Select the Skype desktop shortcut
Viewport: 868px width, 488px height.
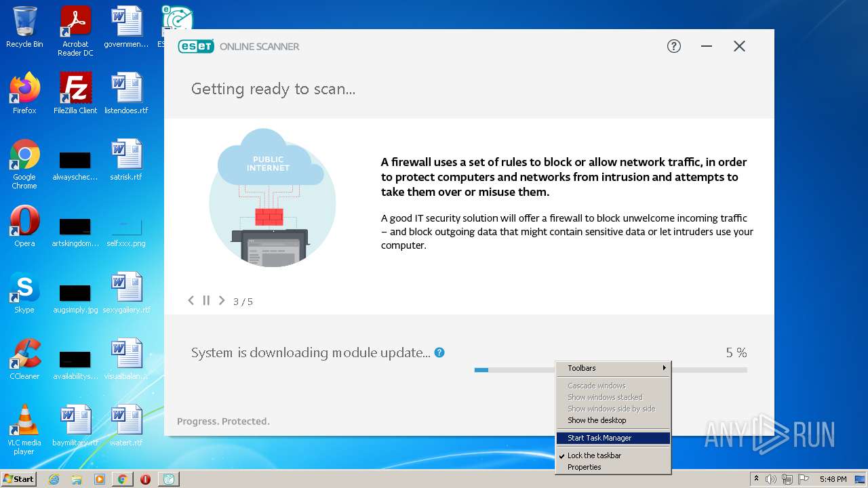click(24, 293)
